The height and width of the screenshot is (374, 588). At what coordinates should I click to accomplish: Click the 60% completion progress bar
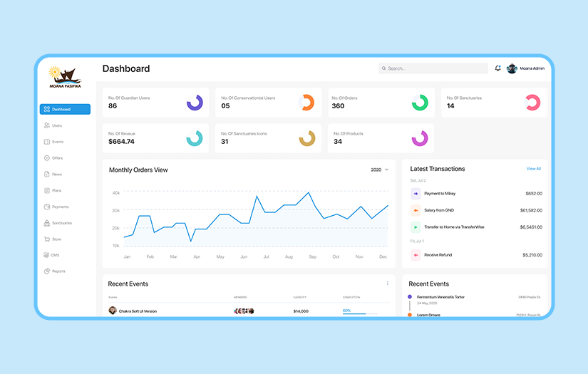tap(360, 313)
